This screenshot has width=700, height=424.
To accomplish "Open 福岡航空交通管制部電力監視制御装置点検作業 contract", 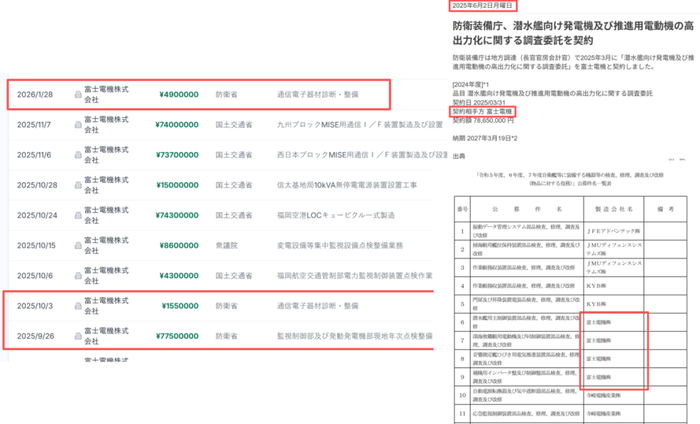I will (354, 276).
